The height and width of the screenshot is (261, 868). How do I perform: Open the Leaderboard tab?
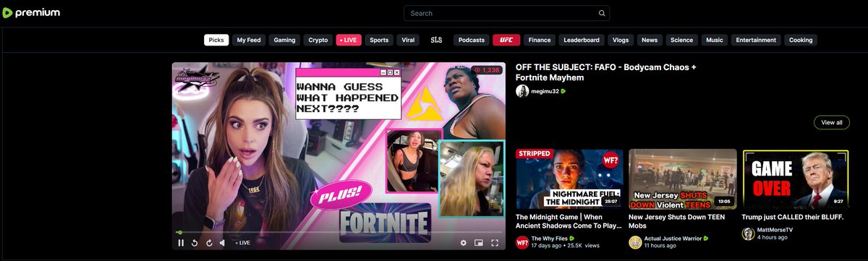pyautogui.click(x=582, y=40)
